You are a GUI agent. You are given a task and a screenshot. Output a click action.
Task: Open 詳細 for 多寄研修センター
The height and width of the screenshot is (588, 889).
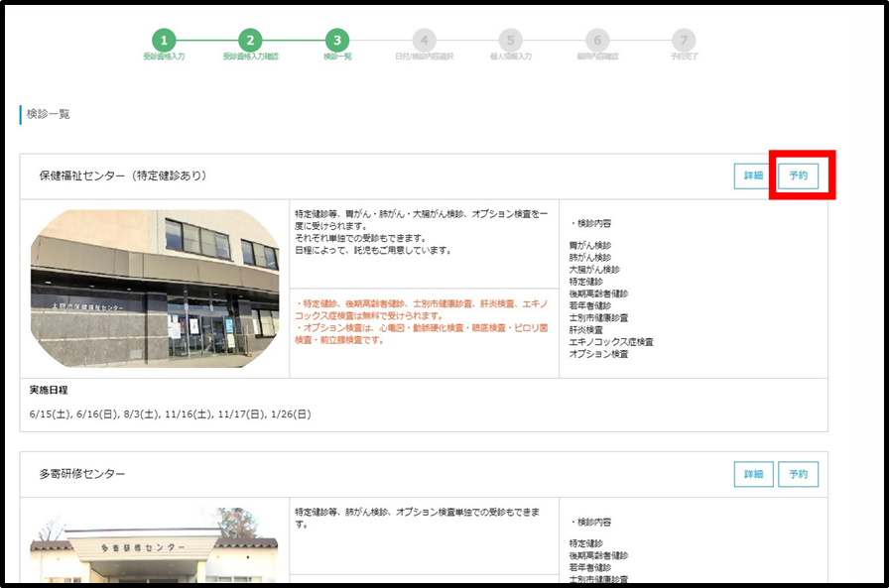coord(753,474)
